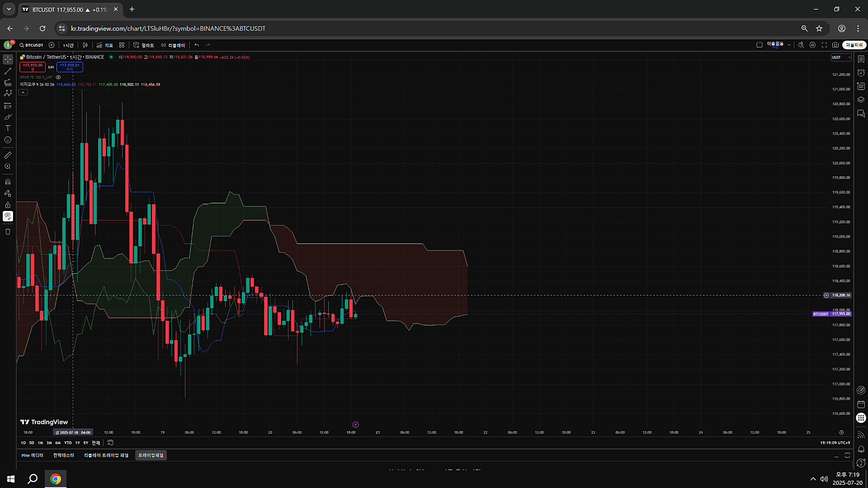This screenshot has height=488, width=868.
Task: Select the text annotation tool
Action: [x=8, y=129]
